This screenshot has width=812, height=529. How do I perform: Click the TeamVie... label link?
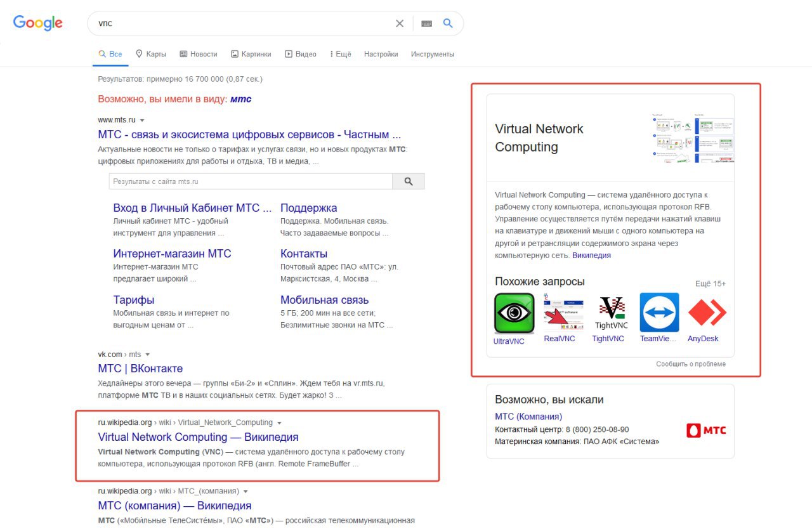659,339
